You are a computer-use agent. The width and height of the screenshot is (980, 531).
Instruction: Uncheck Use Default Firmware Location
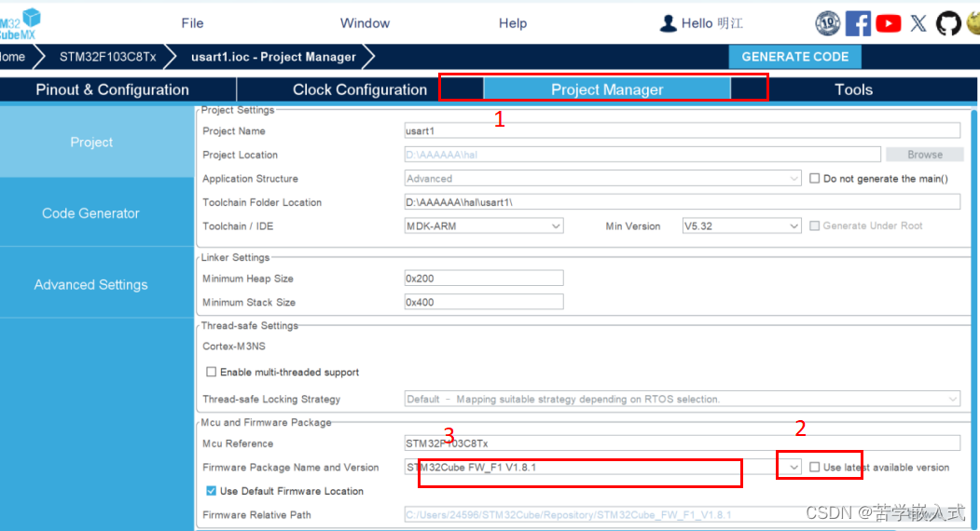coord(212,491)
